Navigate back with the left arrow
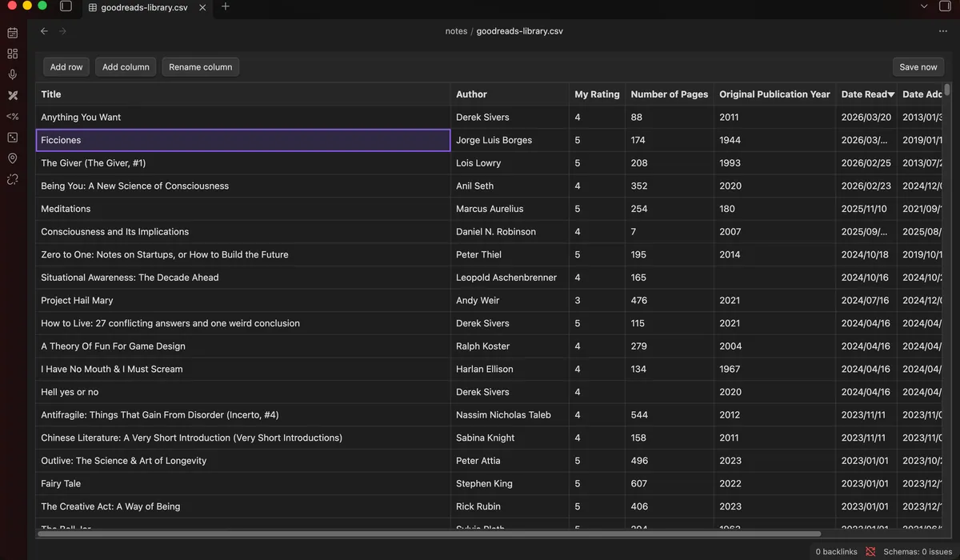The image size is (960, 560). (x=44, y=31)
